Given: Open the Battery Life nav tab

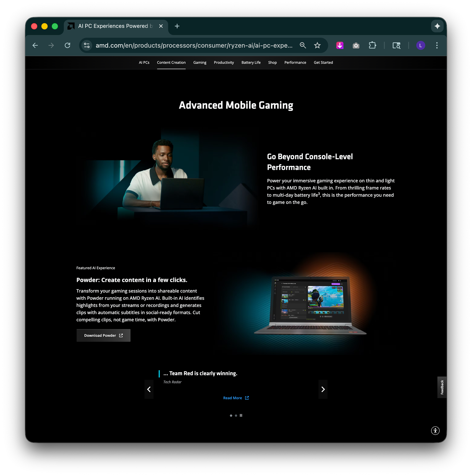Looking at the screenshot, I should pyautogui.click(x=251, y=63).
